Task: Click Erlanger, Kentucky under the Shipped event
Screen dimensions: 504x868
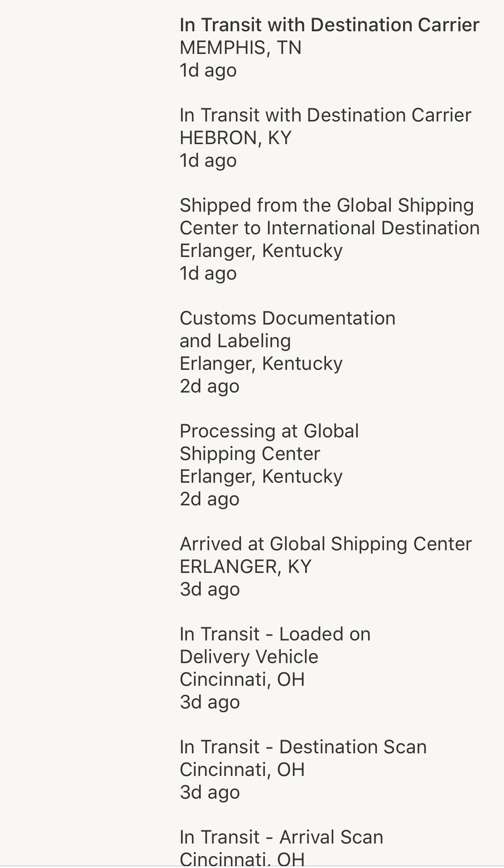Action: [x=261, y=251]
